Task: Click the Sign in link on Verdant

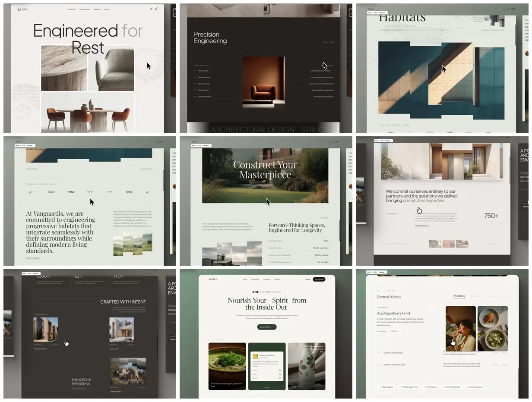Action: pyautogui.click(x=308, y=279)
